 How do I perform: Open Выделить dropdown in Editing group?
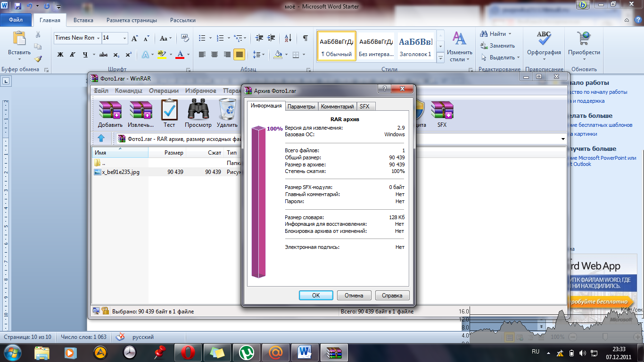click(519, 58)
